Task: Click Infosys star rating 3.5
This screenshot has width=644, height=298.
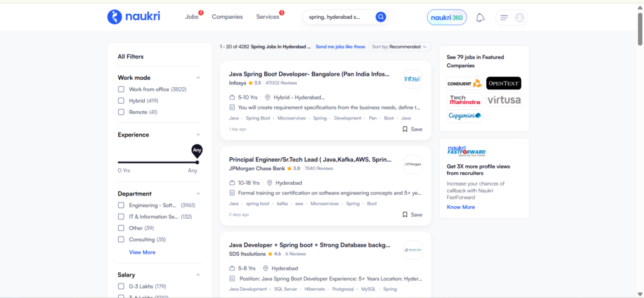Action: pyautogui.click(x=254, y=83)
